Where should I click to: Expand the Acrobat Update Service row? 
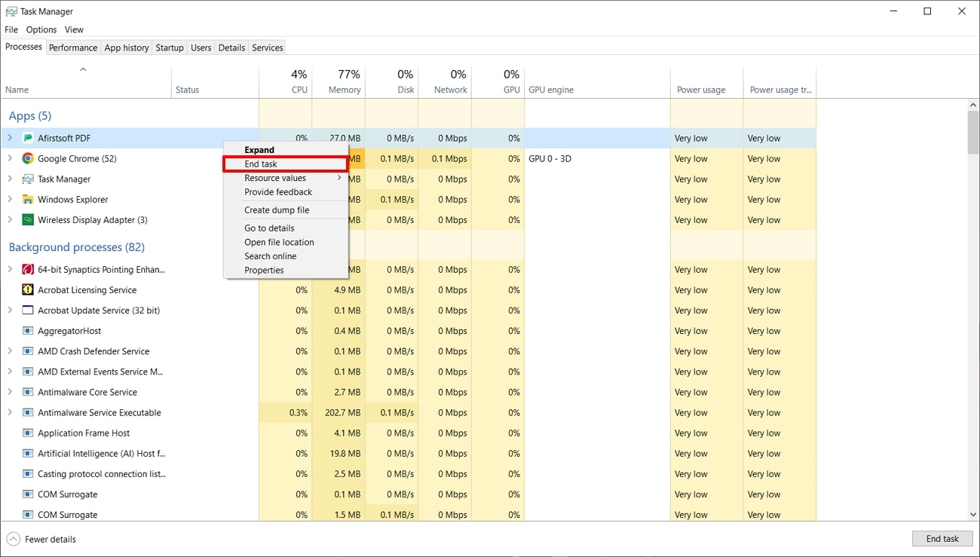click(x=10, y=310)
